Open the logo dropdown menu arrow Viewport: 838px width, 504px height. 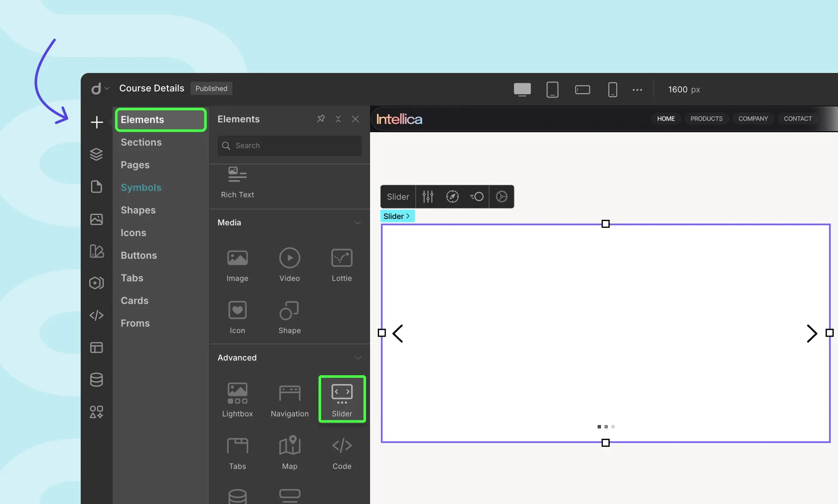coord(107,88)
